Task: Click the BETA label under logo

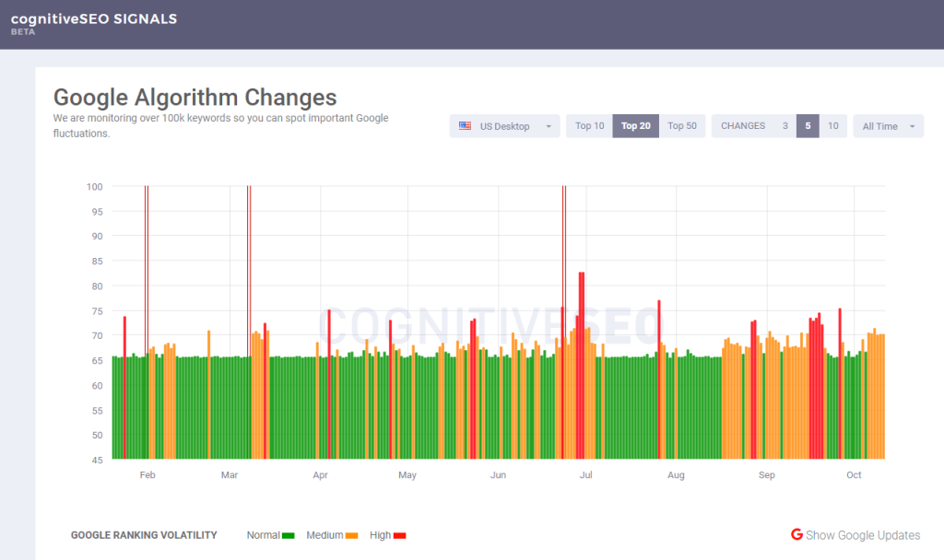Action: click(x=23, y=32)
